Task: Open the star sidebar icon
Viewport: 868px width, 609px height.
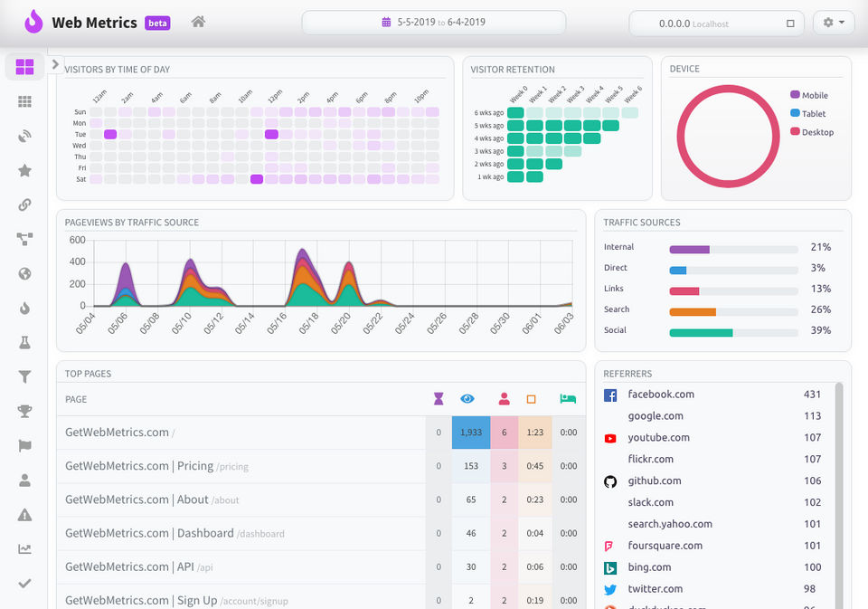Action: point(25,170)
